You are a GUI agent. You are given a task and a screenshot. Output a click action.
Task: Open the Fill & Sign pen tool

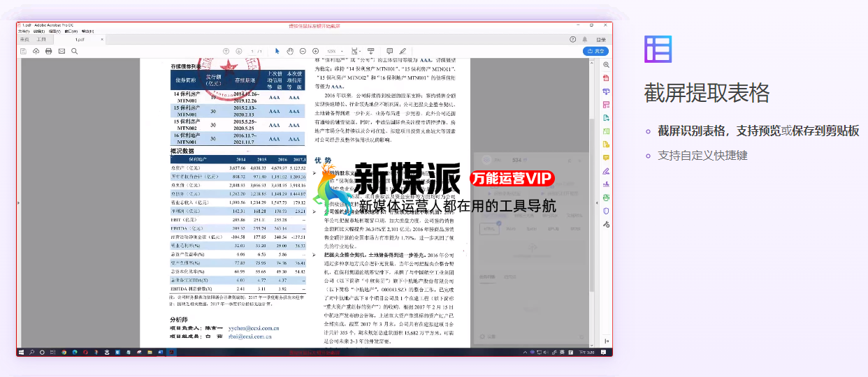[606, 171]
